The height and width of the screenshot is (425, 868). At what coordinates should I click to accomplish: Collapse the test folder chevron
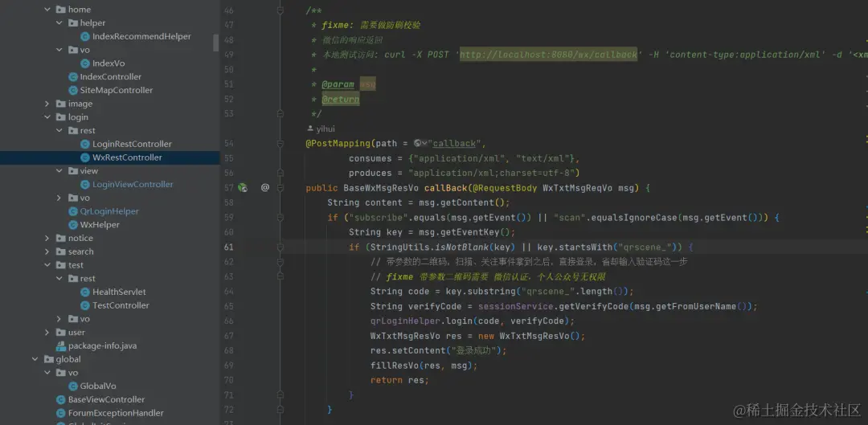pos(47,265)
